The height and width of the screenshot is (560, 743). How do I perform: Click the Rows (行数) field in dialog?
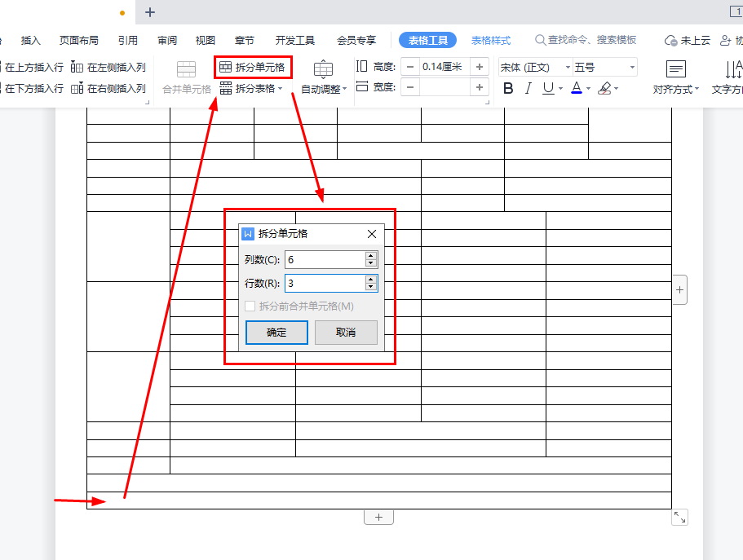[325, 284]
